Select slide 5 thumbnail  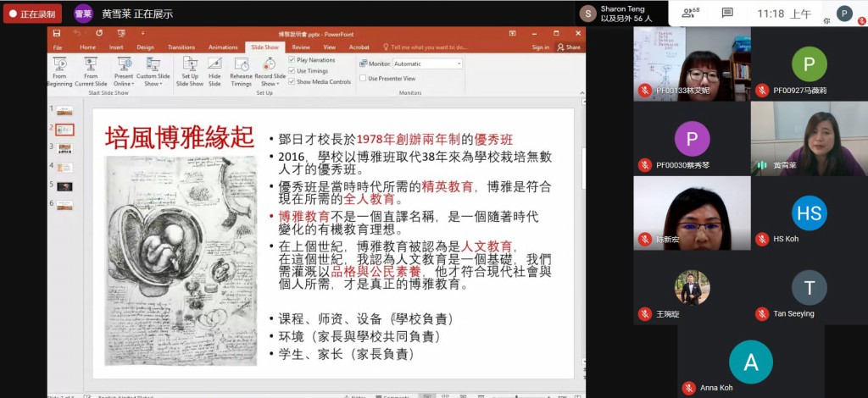64,187
